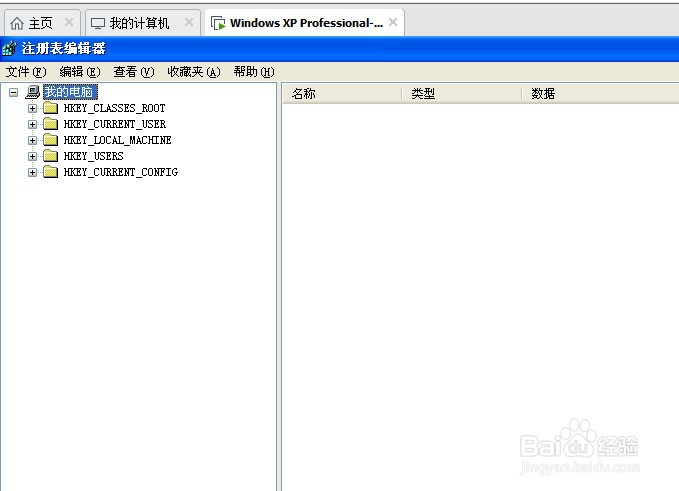The height and width of the screenshot is (491, 679).
Task: Open the 查看(V) menu
Action: (134, 72)
